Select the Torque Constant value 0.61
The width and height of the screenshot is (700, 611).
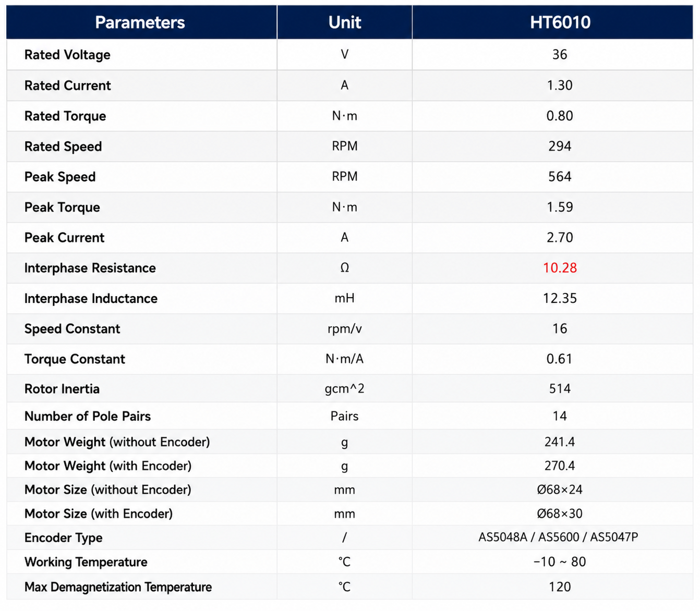(x=560, y=359)
